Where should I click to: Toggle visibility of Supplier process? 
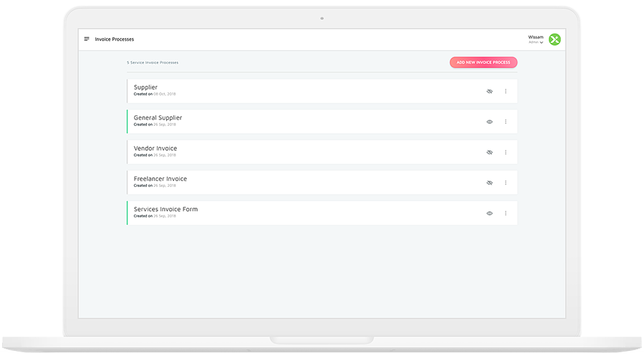[490, 92]
